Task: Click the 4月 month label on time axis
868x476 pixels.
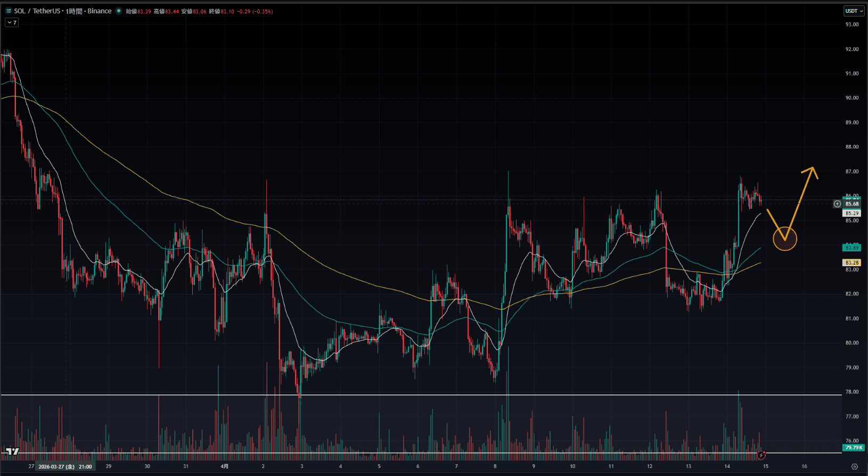Action: [x=225, y=466]
